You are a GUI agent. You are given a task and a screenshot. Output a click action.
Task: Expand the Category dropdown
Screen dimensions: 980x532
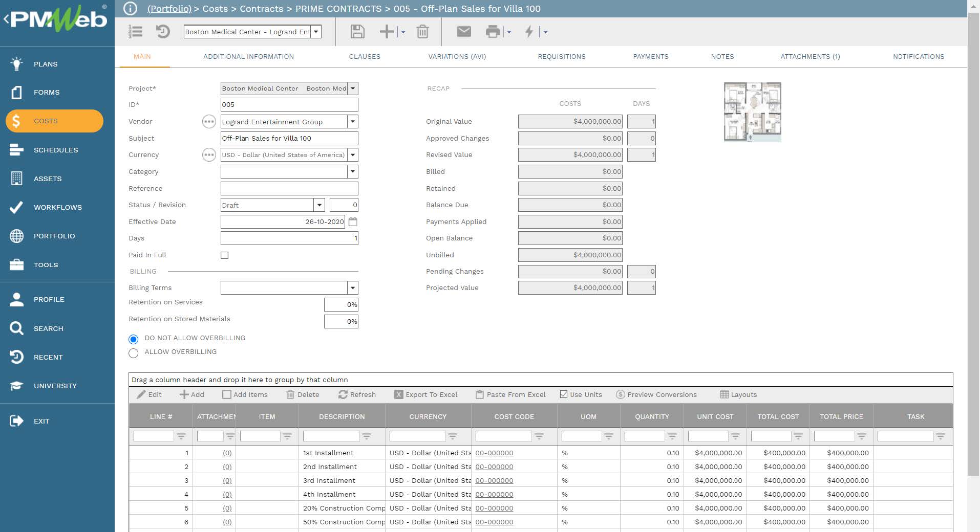click(x=353, y=172)
